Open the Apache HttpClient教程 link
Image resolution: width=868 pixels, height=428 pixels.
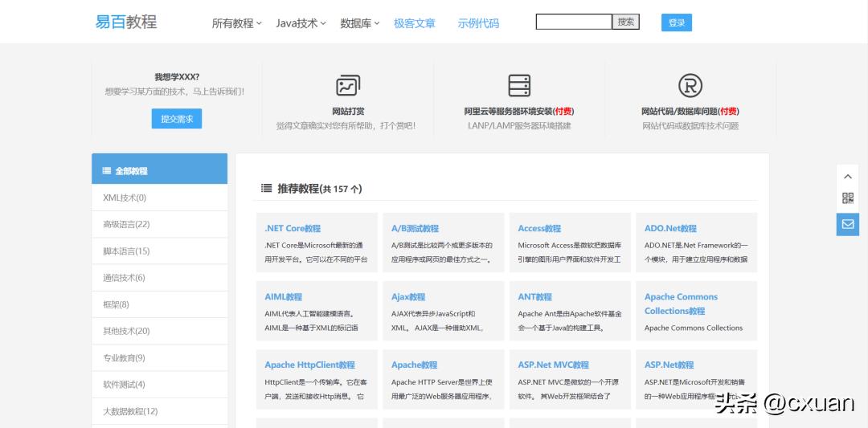pos(310,365)
